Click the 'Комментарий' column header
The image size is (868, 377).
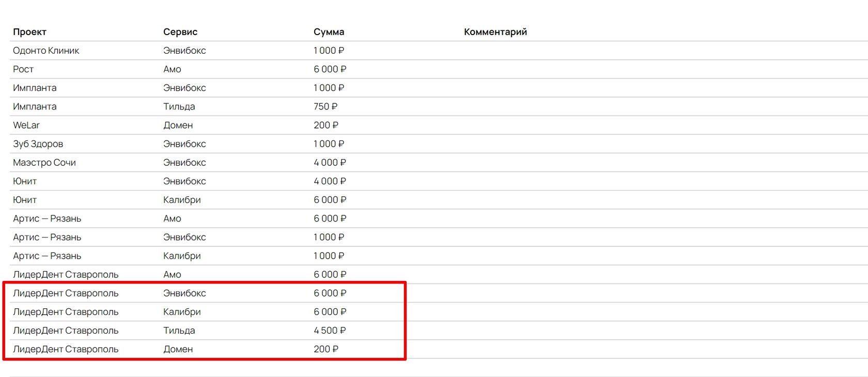[x=495, y=32]
